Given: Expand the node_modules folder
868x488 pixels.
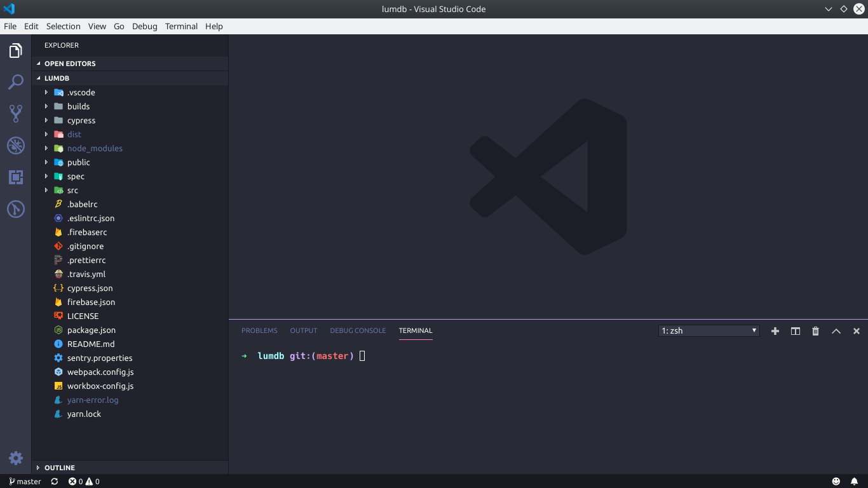Looking at the screenshot, I should (130, 149).
